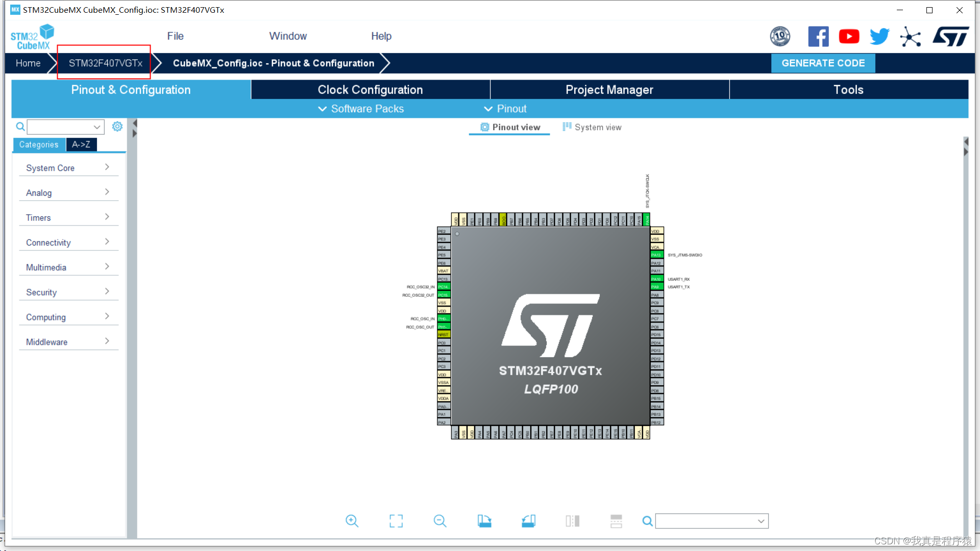
Task: Rotate the chip counter-clockwise
Action: click(x=528, y=521)
